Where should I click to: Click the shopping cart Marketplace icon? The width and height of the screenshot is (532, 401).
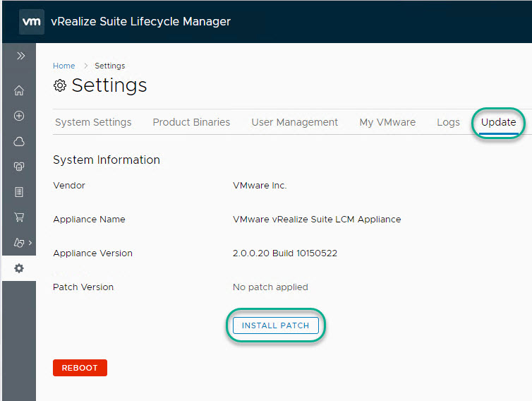(19, 217)
